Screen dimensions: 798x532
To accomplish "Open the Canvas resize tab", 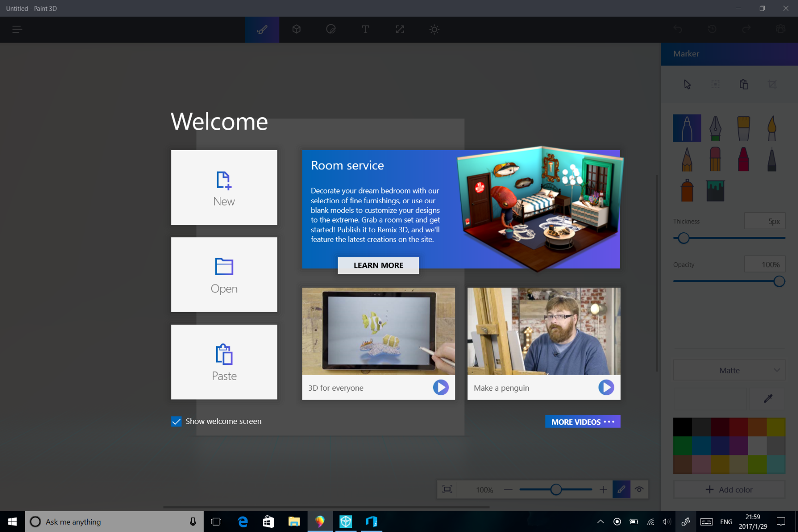I will click(x=400, y=30).
